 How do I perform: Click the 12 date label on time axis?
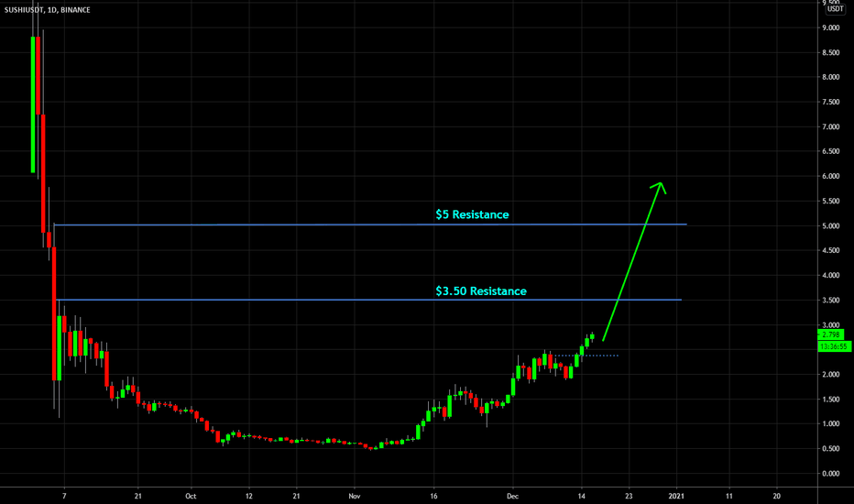(x=249, y=497)
